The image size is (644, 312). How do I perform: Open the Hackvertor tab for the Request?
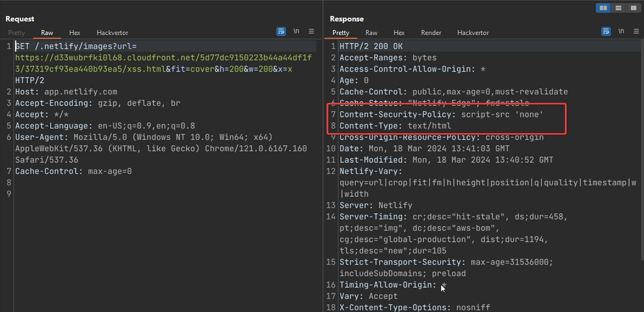click(112, 33)
